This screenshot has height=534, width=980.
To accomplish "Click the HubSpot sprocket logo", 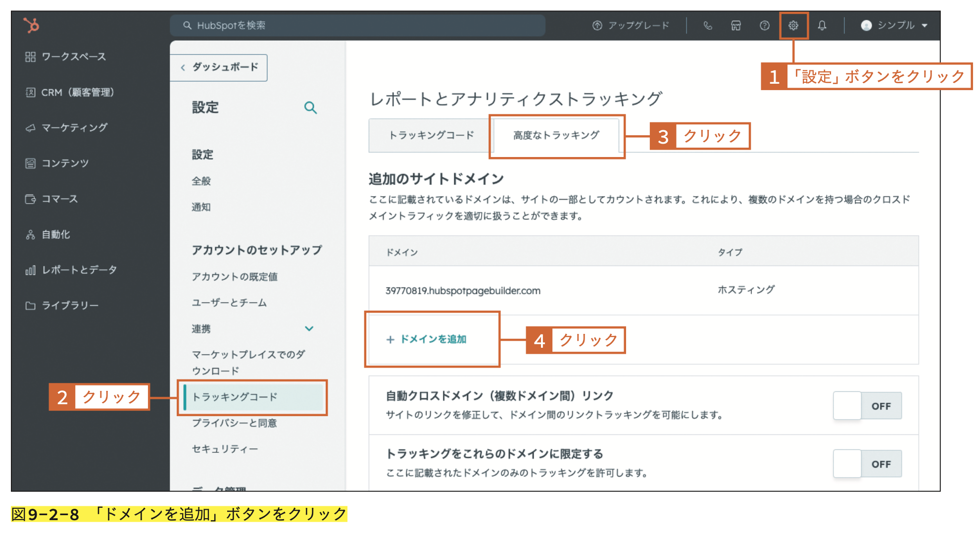I will coord(31,25).
